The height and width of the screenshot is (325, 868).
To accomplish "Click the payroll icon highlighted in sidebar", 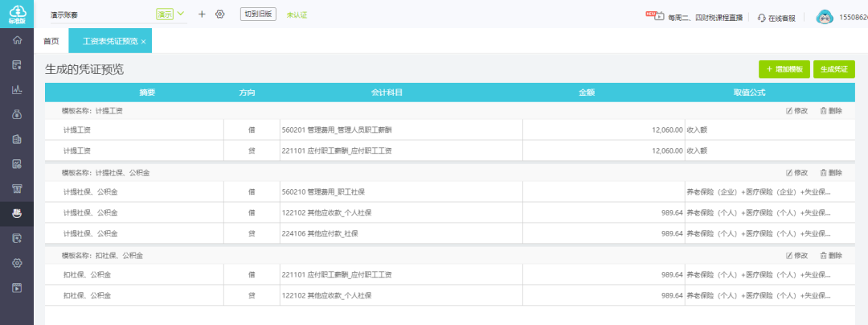I will pyautogui.click(x=17, y=213).
